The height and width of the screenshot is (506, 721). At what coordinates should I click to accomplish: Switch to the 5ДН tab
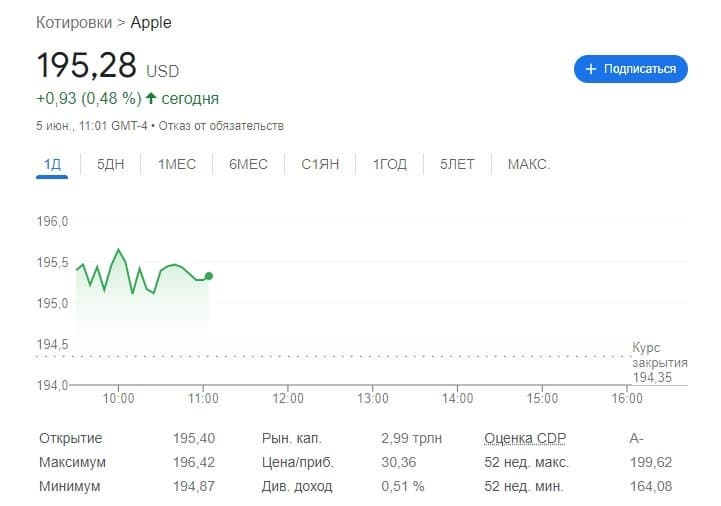110,164
